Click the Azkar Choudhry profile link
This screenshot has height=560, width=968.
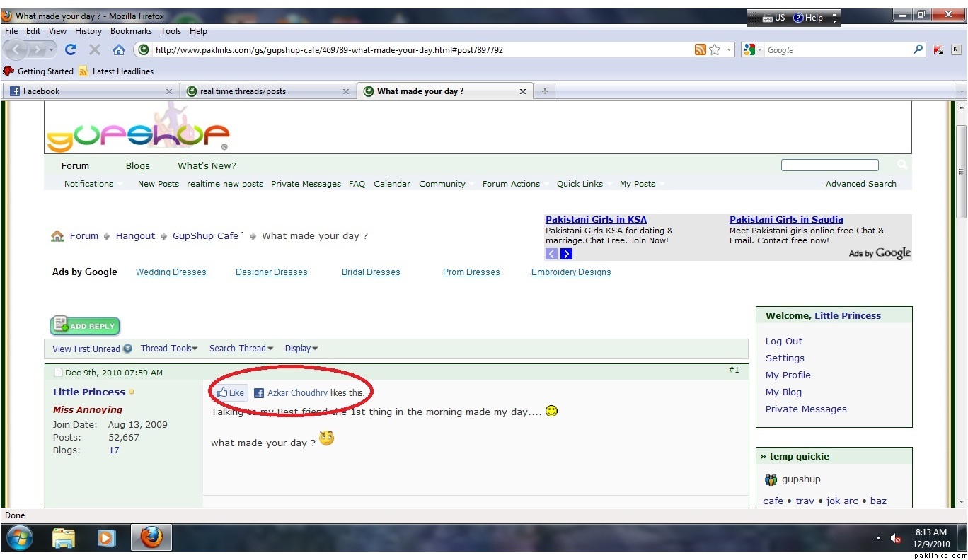[x=297, y=393]
